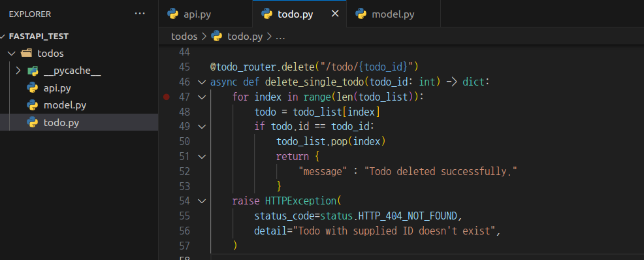
Task: Open Explorer more actions ellipsis menu
Action: 140,14
